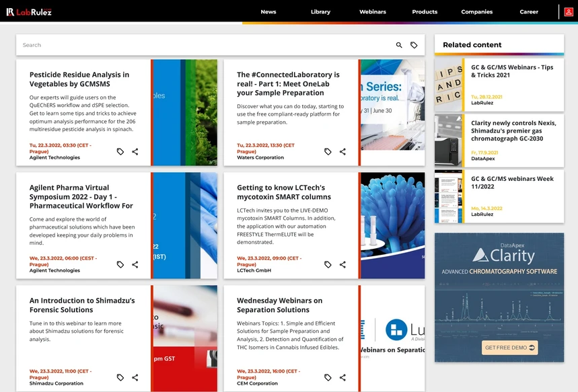Open the Career menu
The image size is (578, 392).
click(529, 12)
